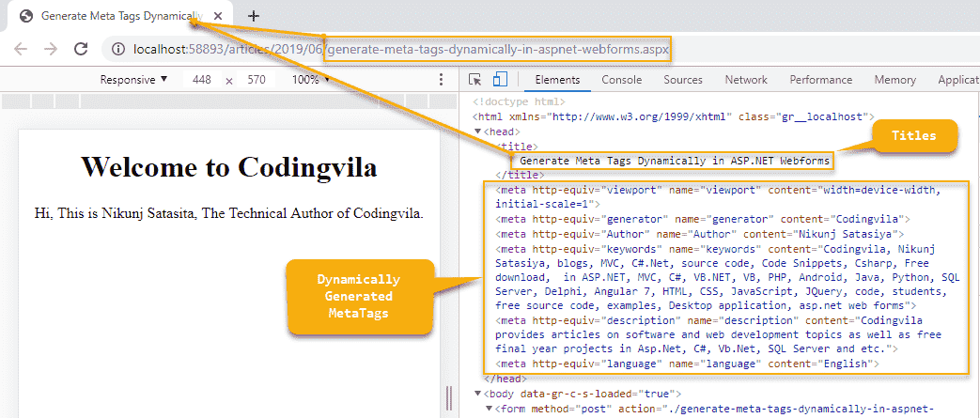Open device toolbar three-dot options menu
Image resolution: width=980 pixels, height=418 pixels.
pos(442,79)
